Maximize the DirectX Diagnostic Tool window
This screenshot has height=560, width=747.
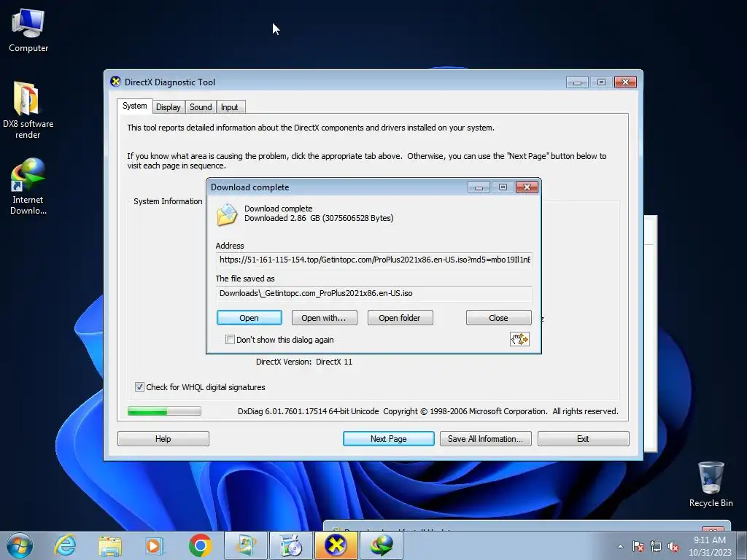point(601,82)
